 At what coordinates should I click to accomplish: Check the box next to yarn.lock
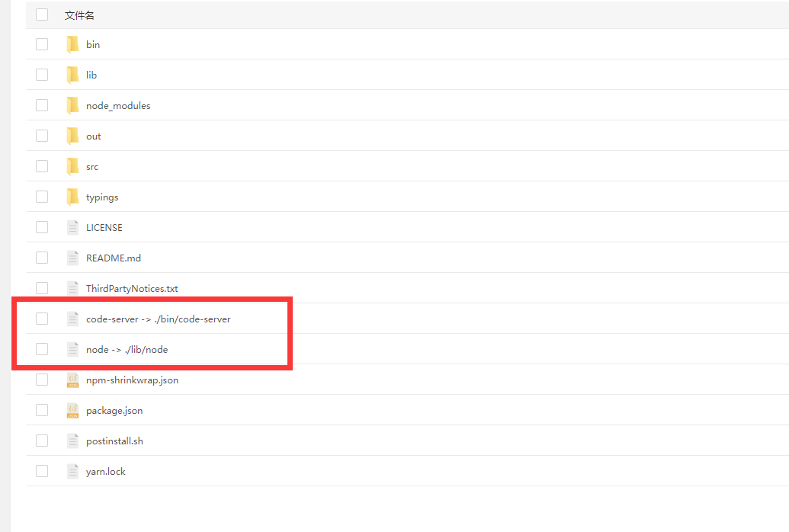coord(42,471)
